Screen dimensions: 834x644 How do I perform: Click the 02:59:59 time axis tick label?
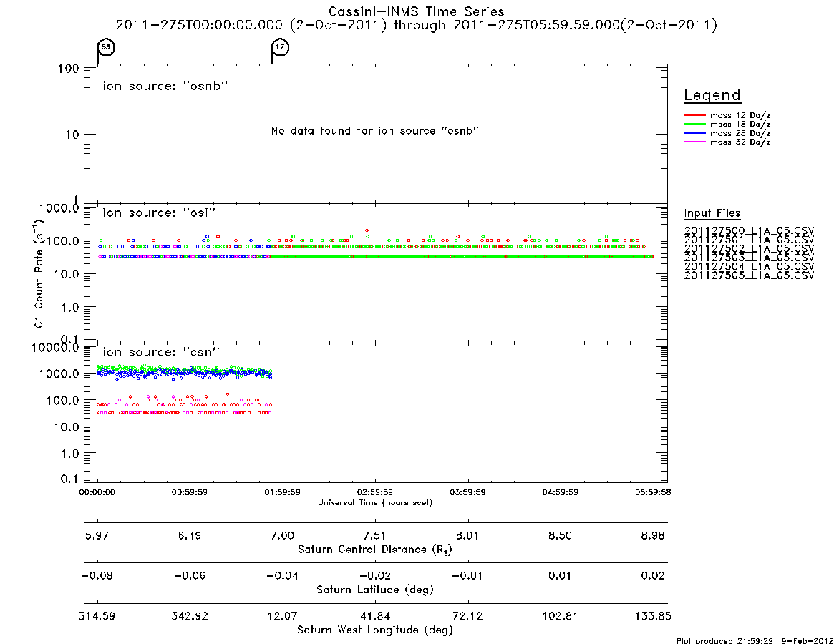[x=375, y=492]
